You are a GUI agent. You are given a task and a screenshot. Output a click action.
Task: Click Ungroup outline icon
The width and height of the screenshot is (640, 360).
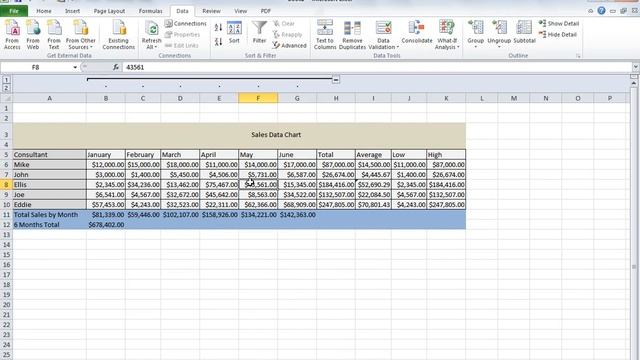pos(499,33)
